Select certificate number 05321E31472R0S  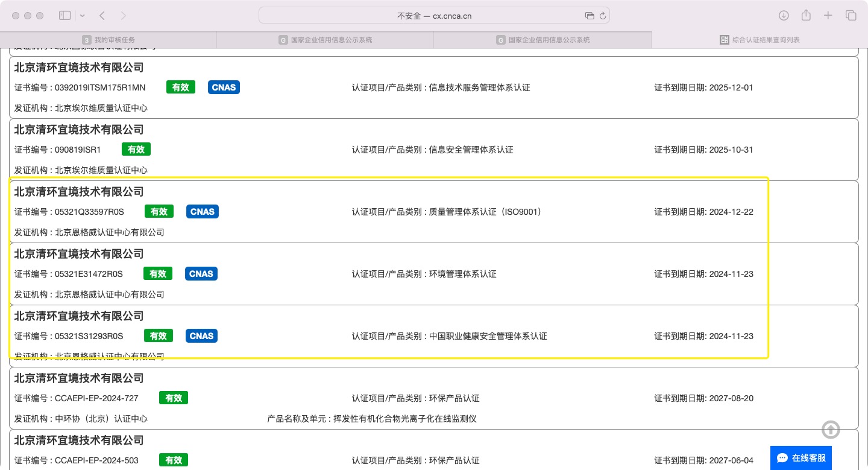[89, 274]
